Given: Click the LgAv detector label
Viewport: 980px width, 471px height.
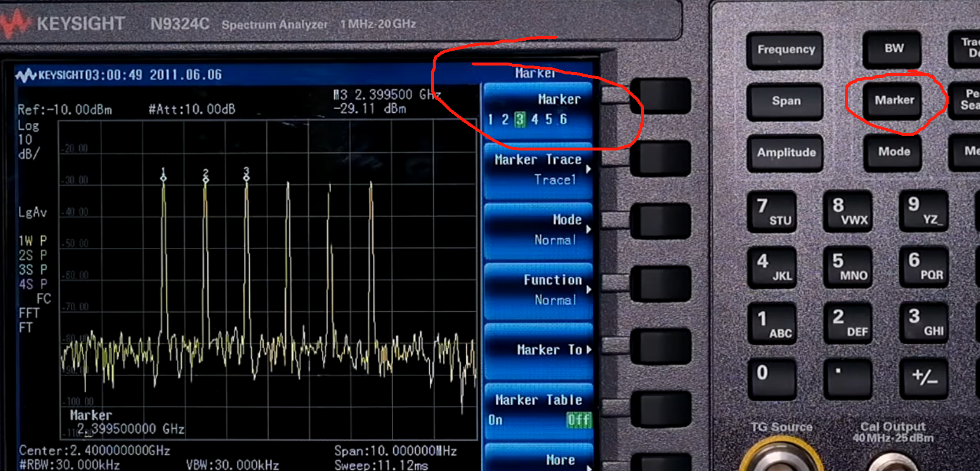Looking at the screenshot, I should coord(32,212).
